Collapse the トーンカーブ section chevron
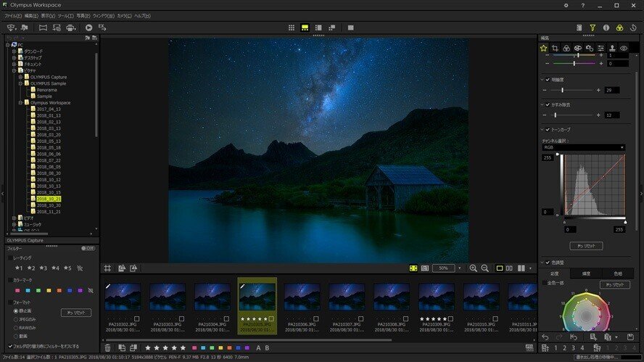 point(542,130)
